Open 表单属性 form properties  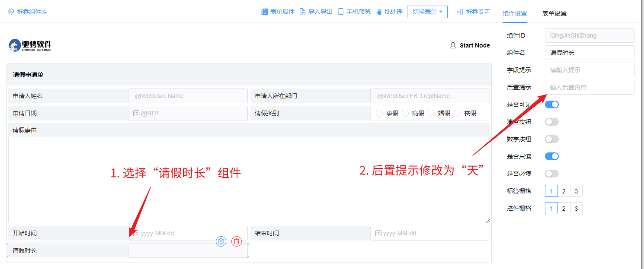(x=278, y=12)
